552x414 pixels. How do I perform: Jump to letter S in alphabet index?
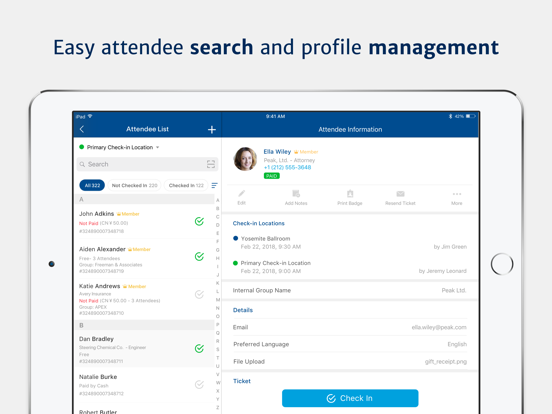(218, 349)
